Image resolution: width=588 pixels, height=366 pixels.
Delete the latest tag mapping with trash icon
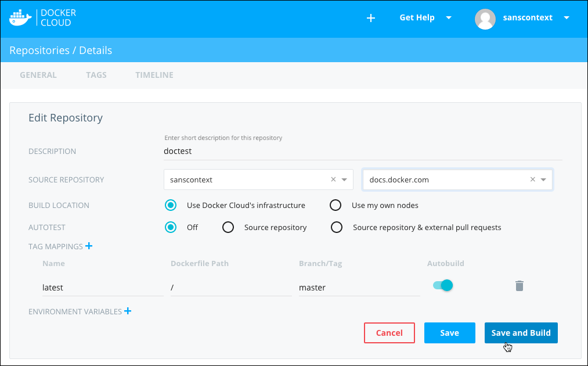click(520, 285)
